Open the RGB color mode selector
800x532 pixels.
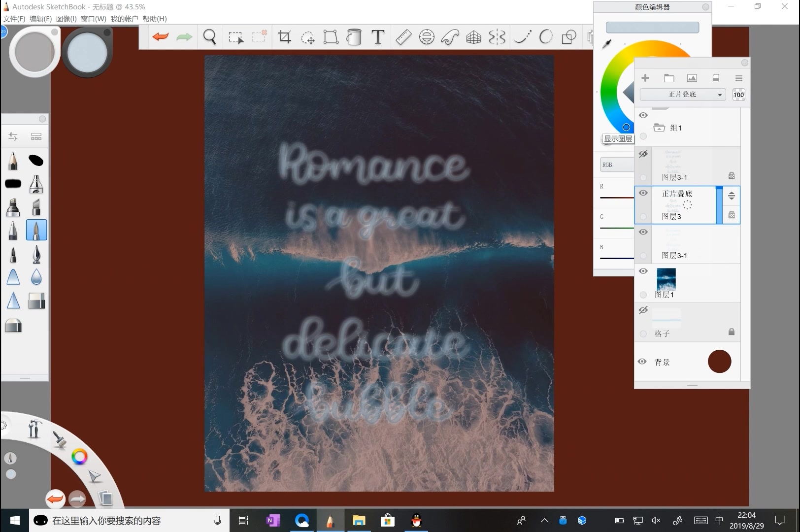coord(617,165)
